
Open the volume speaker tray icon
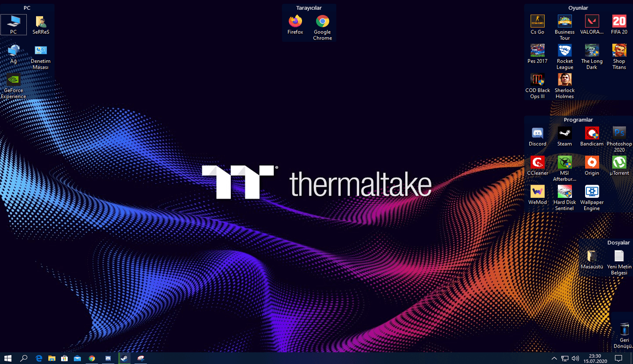point(575,358)
